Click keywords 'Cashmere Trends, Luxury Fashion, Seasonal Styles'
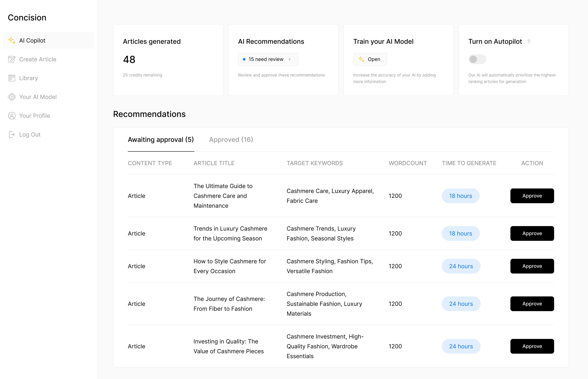The height and width of the screenshot is (379, 588). tap(321, 234)
